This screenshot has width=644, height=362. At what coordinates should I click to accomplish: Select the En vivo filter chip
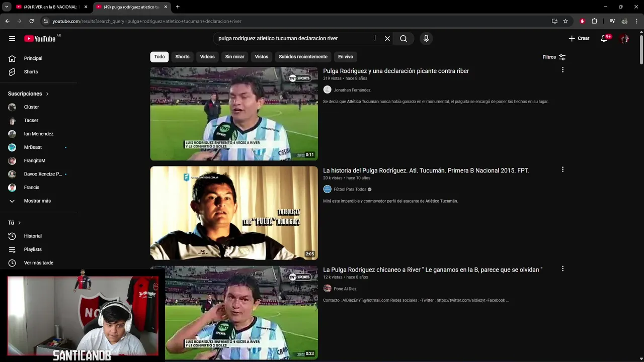pyautogui.click(x=346, y=57)
